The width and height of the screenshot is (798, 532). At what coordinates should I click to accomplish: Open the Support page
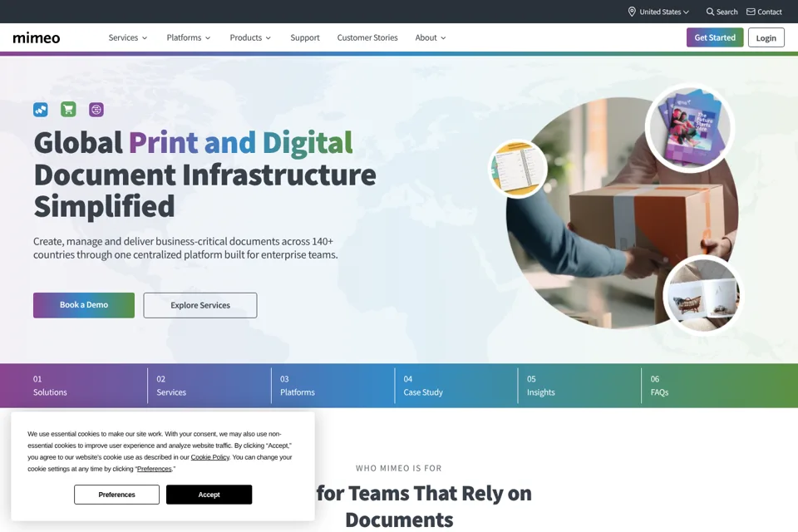point(305,37)
